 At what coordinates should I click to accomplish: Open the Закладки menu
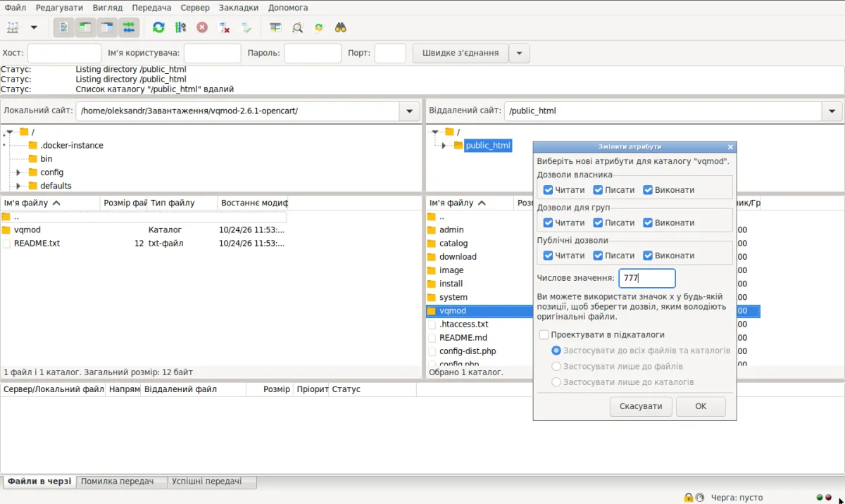point(237,7)
